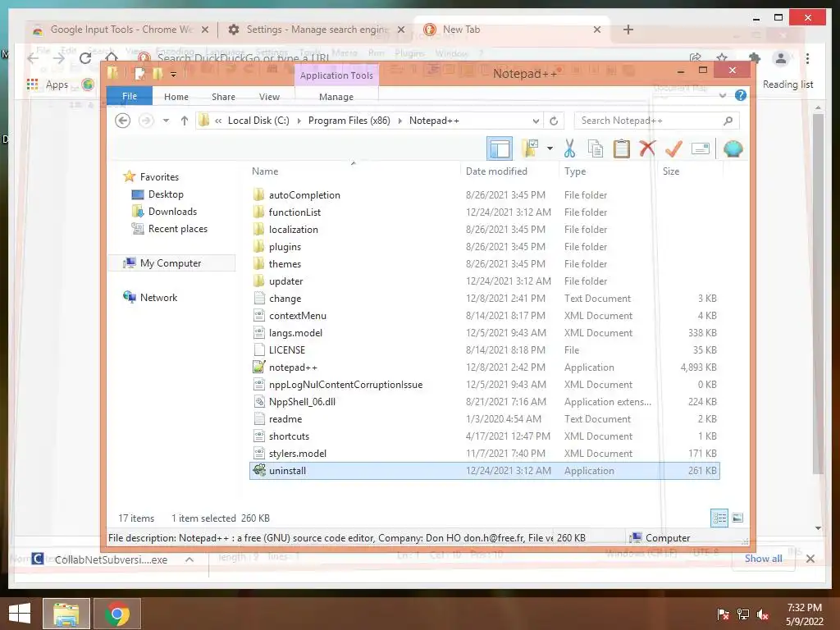The height and width of the screenshot is (630, 840).
Task: Select Recent places under Favorites
Action: [177, 229]
